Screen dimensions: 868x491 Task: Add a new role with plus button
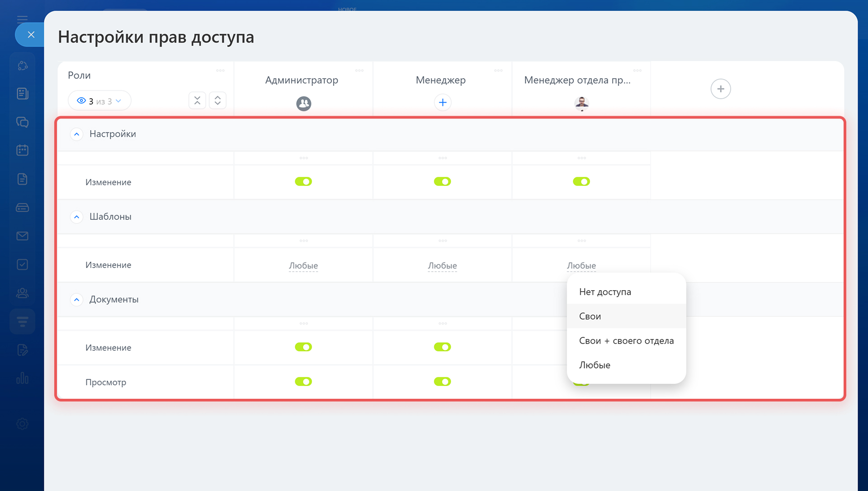(x=720, y=89)
